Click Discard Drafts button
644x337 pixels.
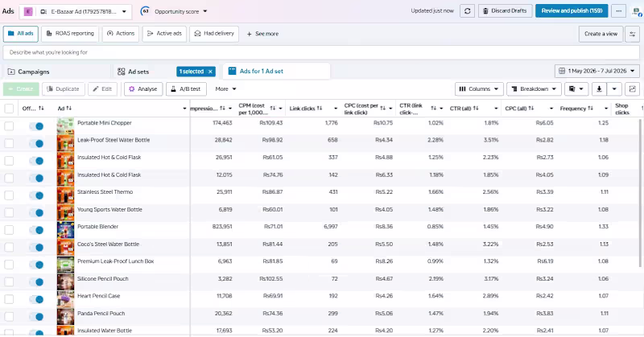[x=505, y=11]
